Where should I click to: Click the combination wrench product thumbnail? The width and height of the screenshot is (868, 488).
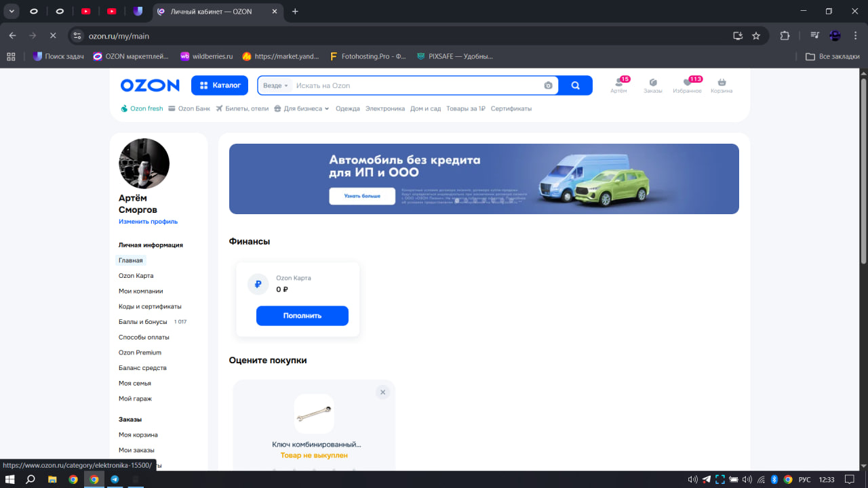coord(314,413)
